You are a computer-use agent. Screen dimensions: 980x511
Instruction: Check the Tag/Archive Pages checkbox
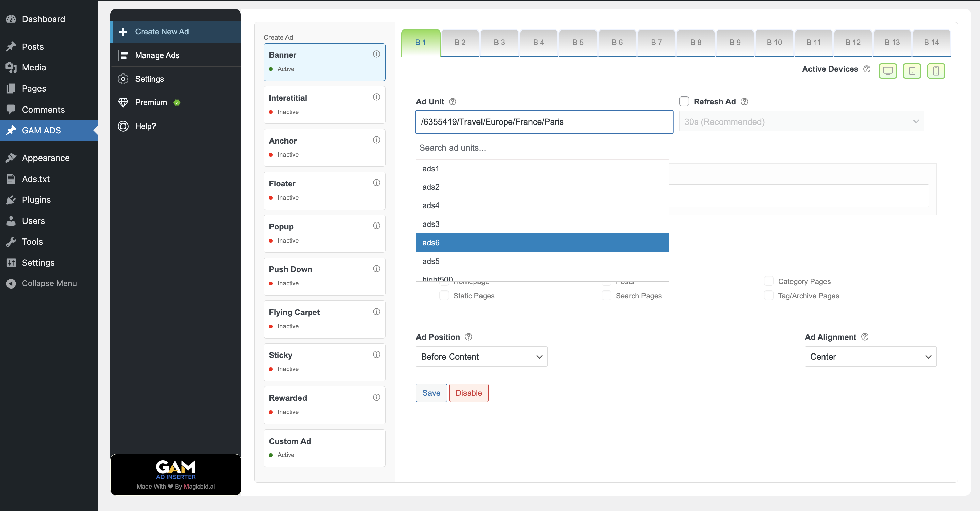pyautogui.click(x=768, y=295)
